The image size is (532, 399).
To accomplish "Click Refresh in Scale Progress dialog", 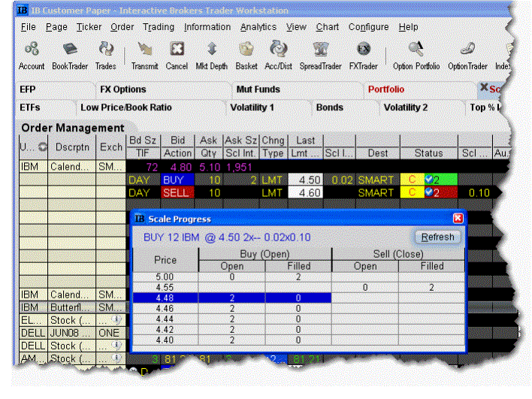I will [x=437, y=237].
